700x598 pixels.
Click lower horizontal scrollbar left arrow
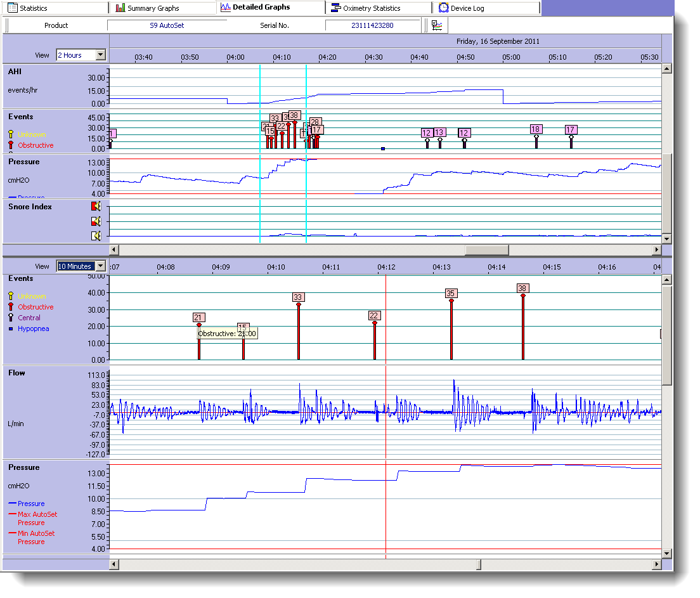tap(114, 564)
